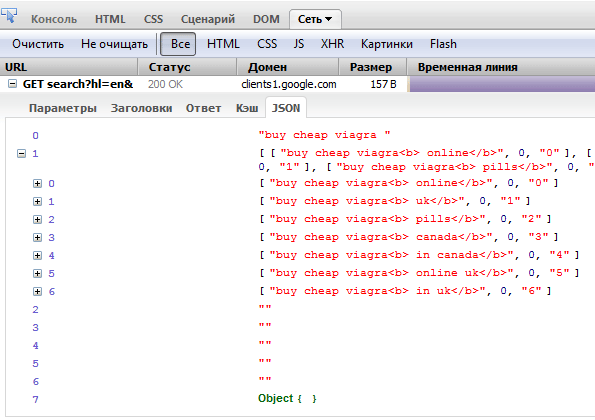Image resolution: width=595 pixels, height=420 pixels.
Task: Expand child node 2 (viagra pills)
Action: coord(37,219)
